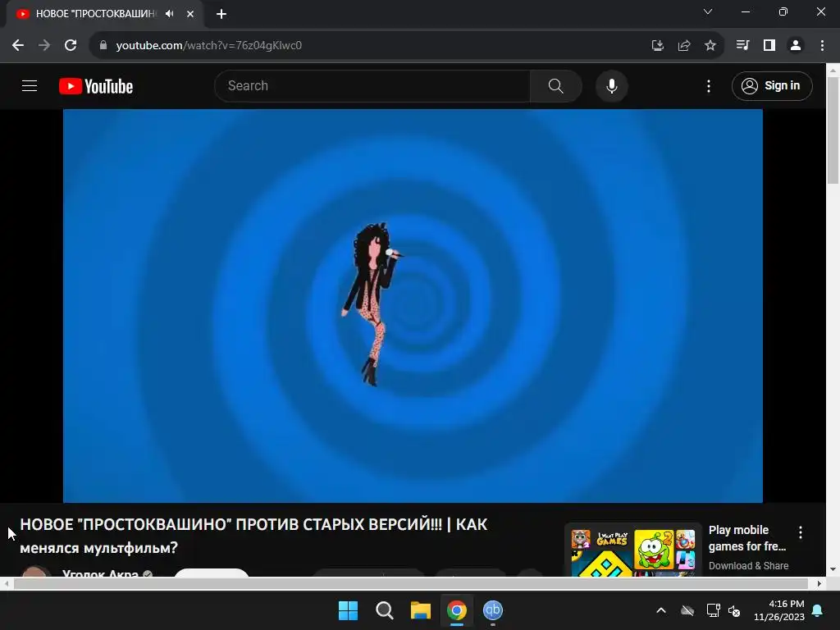
Task: Open Play mobile games ad link
Action: (746, 538)
